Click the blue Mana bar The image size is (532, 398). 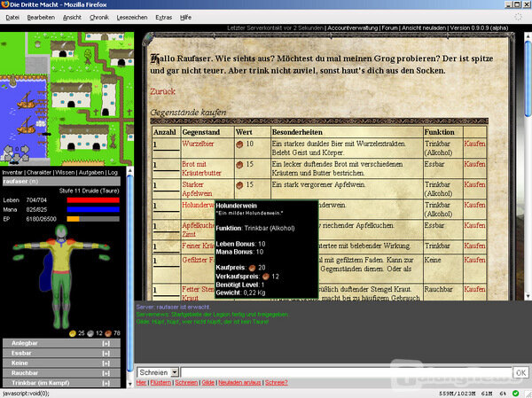[93, 210]
